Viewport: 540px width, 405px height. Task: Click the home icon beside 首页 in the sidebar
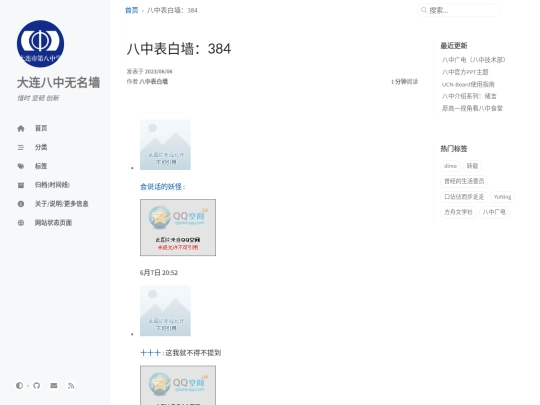click(x=21, y=128)
